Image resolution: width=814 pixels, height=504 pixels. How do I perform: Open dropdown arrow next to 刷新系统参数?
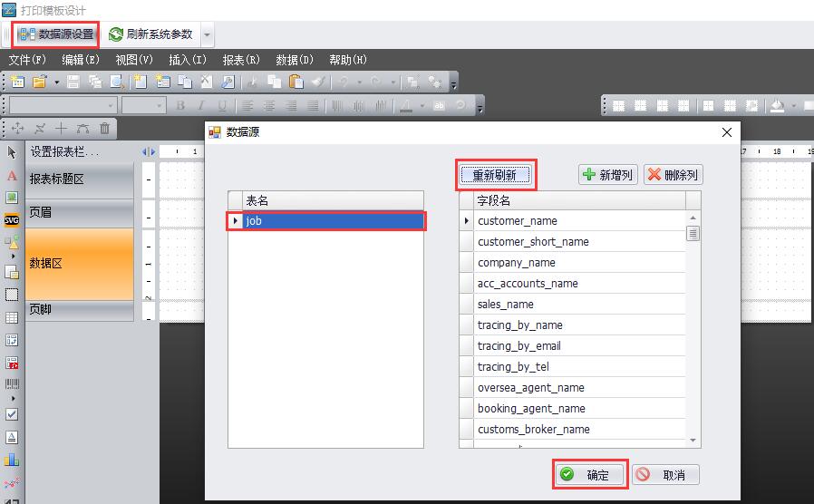[x=208, y=34]
